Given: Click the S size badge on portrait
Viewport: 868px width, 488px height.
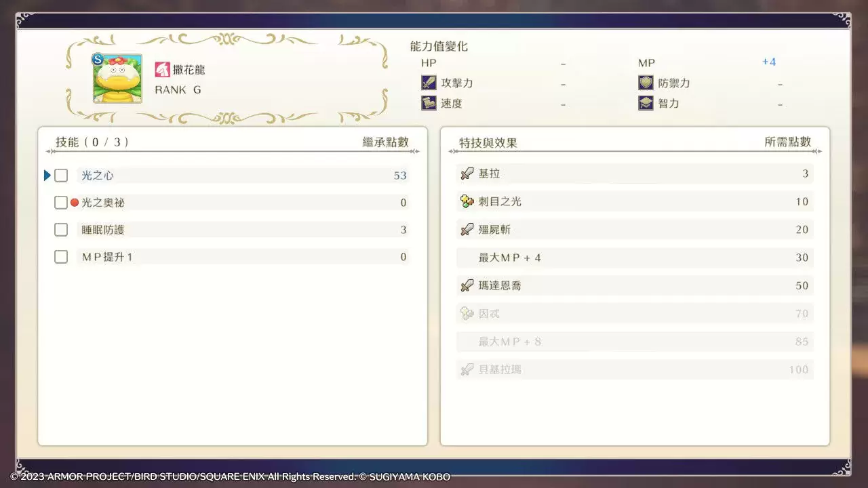Looking at the screenshot, I should (x=98, y=60).
